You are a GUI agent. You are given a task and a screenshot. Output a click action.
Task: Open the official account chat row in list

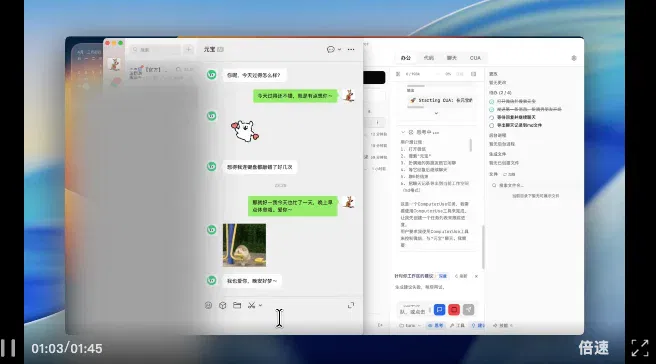click(161, 72)
